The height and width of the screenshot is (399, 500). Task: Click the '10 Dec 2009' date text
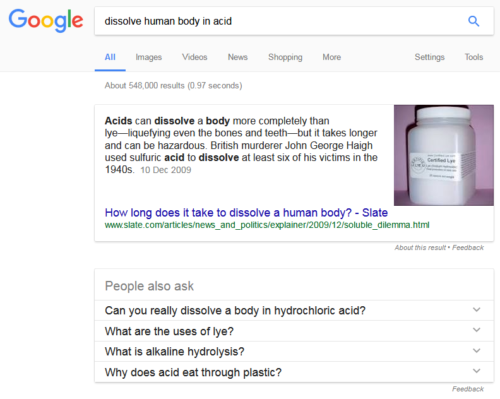[x=166, y=170]
